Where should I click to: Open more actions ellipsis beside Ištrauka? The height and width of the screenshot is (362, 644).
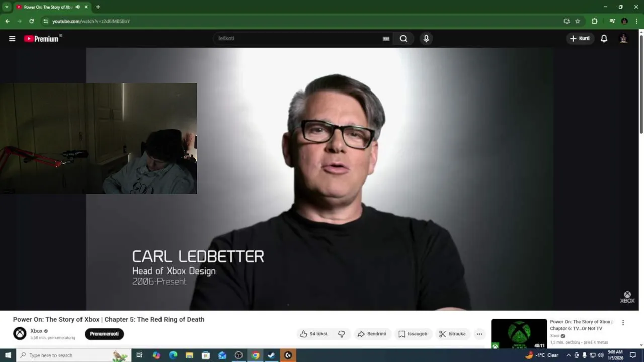[479, 334]
